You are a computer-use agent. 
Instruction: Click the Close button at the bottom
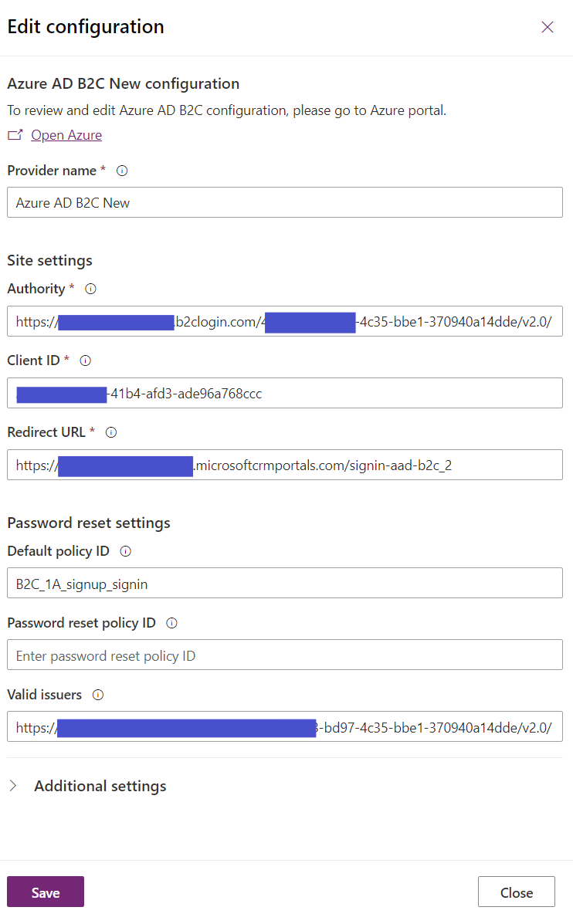[x=517, y=892]
